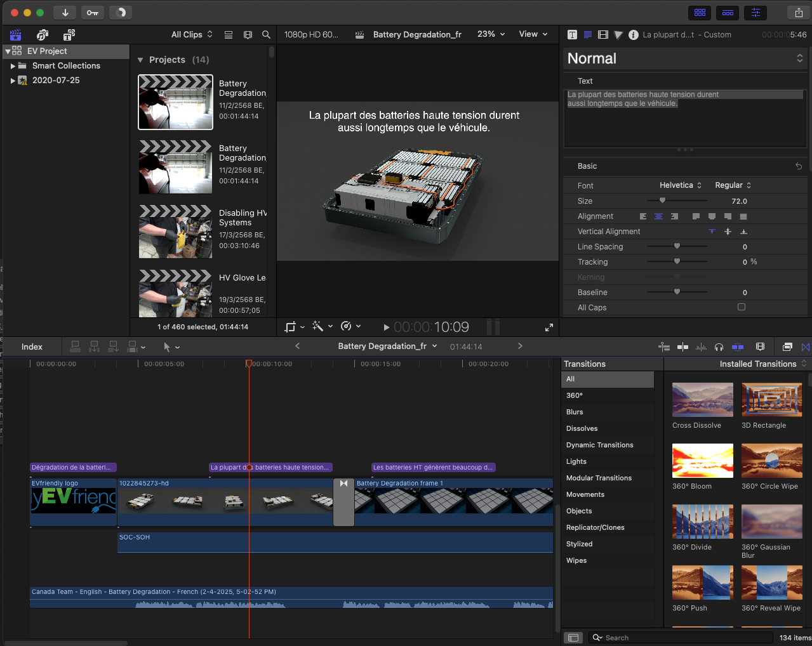Show or hide the Browser panel
The width and height of the screenshot is (812, 646).
click(x=700, y=12)
